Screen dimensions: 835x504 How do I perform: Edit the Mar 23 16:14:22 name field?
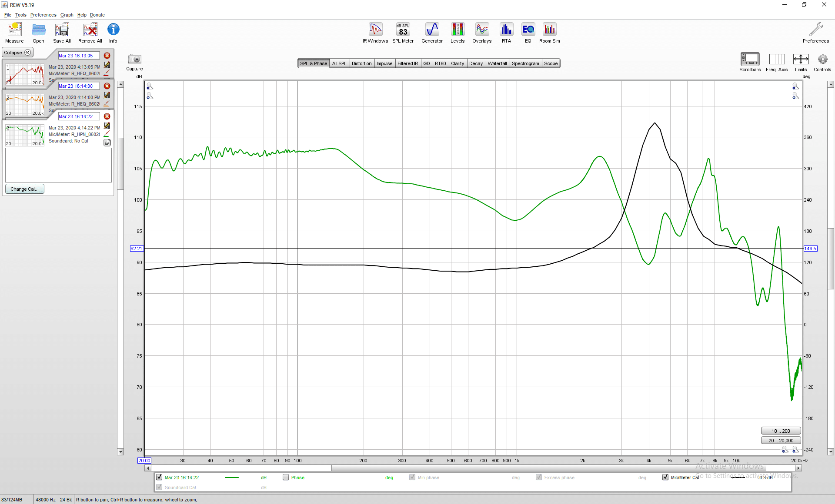[x=79, y=116]
